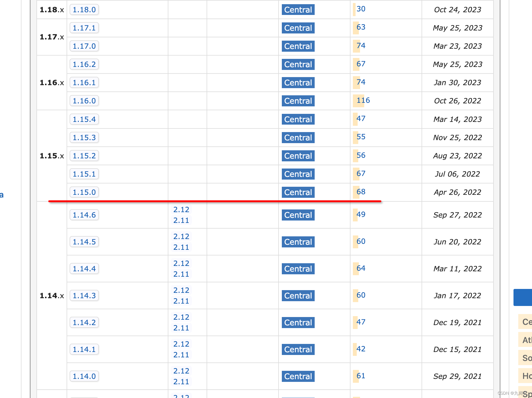Open version 1.14.0 link
Image resolution: width=532 pixels, height=398 pixels.
84,376
